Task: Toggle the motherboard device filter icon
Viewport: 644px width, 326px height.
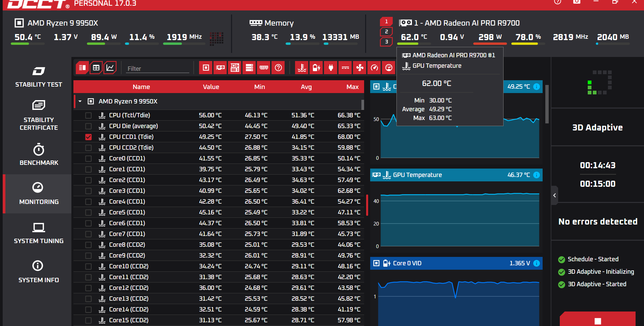Action: coord(235,68)
